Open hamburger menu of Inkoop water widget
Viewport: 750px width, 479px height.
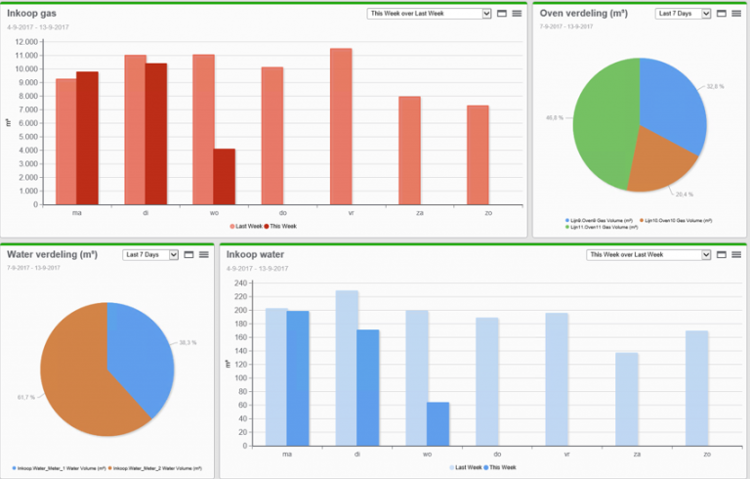736,255
